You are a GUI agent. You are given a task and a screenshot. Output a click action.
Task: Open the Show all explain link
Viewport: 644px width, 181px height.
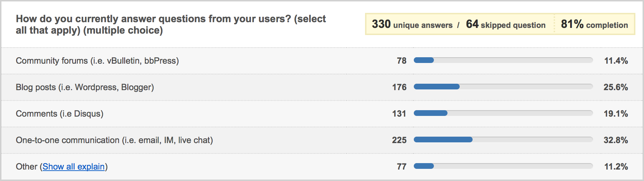pos(74,167)
